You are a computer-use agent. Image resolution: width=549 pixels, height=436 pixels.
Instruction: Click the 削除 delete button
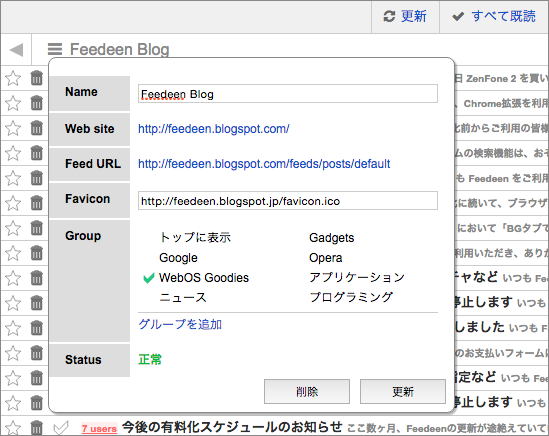point(307,392)
